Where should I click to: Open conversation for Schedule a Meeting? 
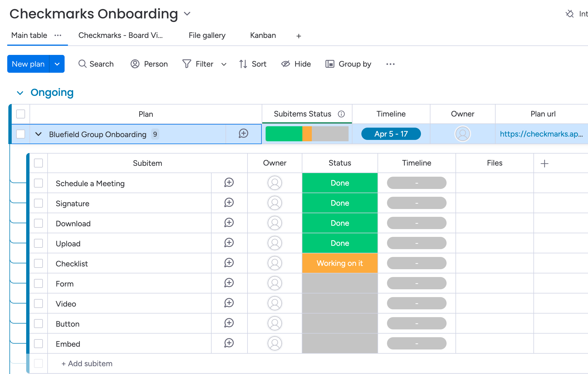click(x=229, y=183)
